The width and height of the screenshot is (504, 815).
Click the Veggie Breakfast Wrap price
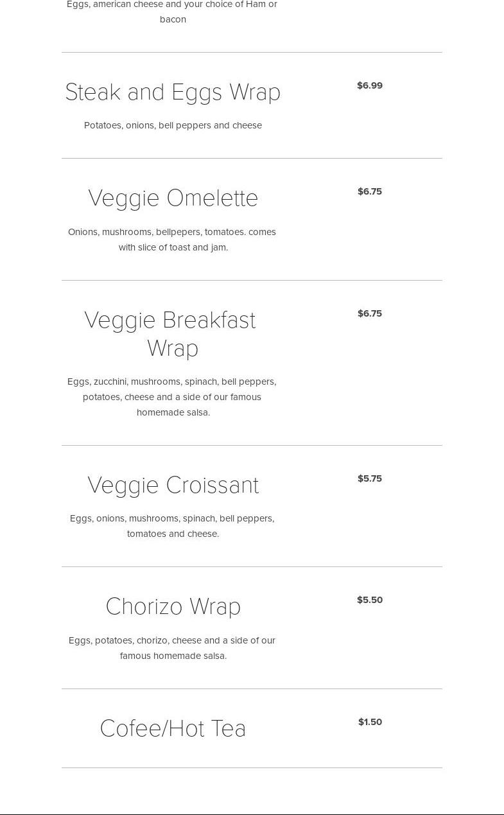point(370,313)
